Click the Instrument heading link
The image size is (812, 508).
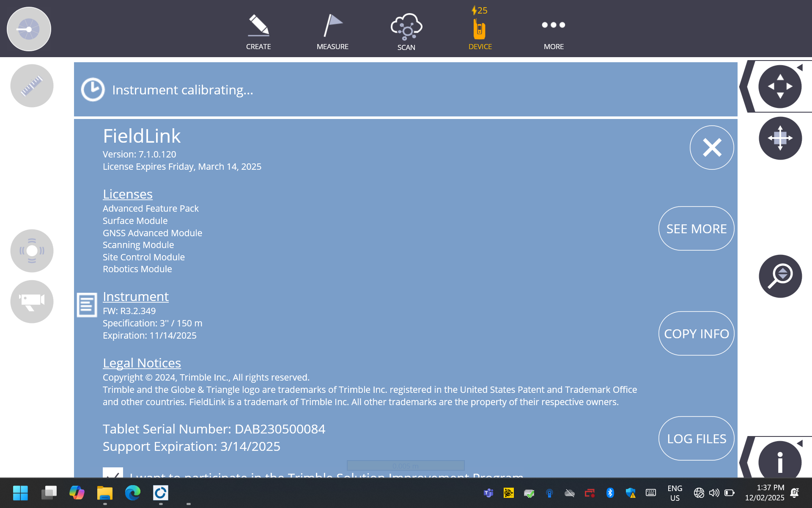[x=136, y=296]
